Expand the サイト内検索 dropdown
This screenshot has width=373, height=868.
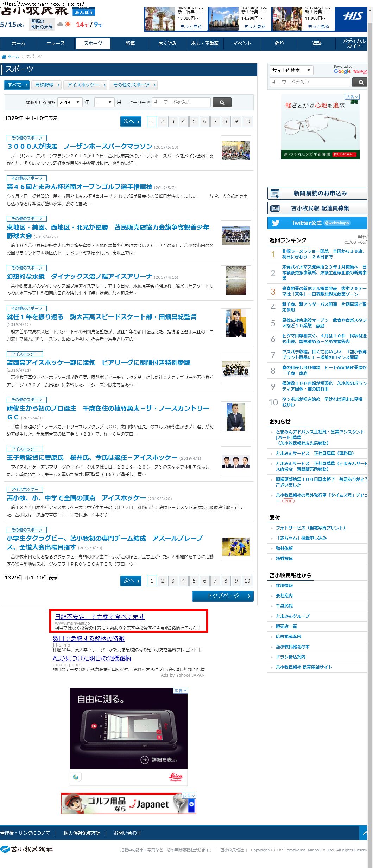290,70
